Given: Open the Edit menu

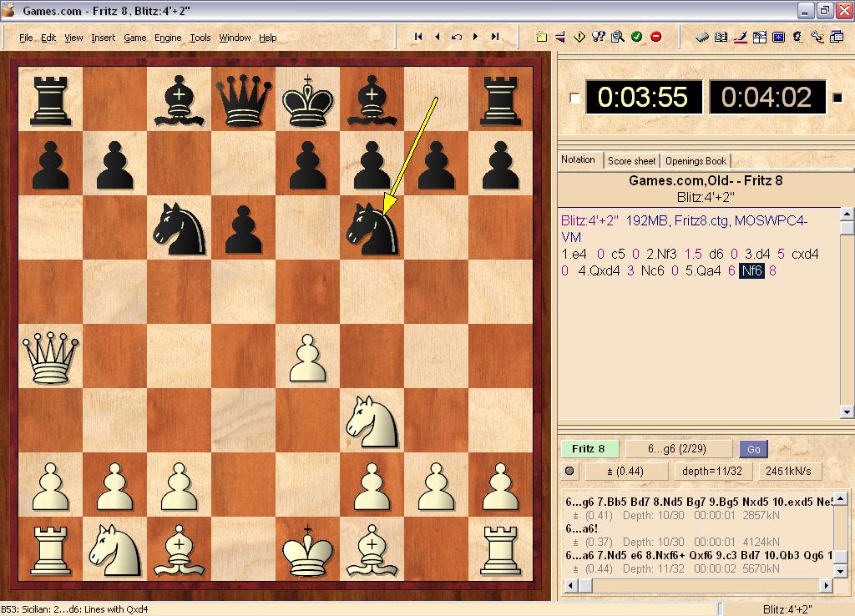Looking at the screenshot, I should pos(48,38).
